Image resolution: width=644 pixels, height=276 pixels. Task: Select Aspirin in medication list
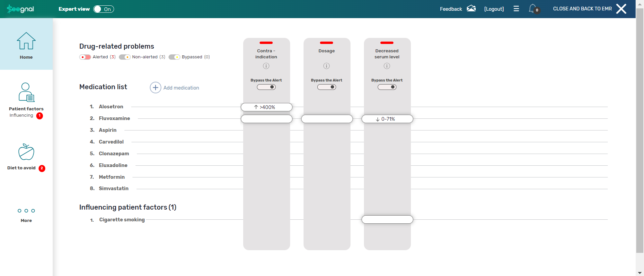[108, 130]
